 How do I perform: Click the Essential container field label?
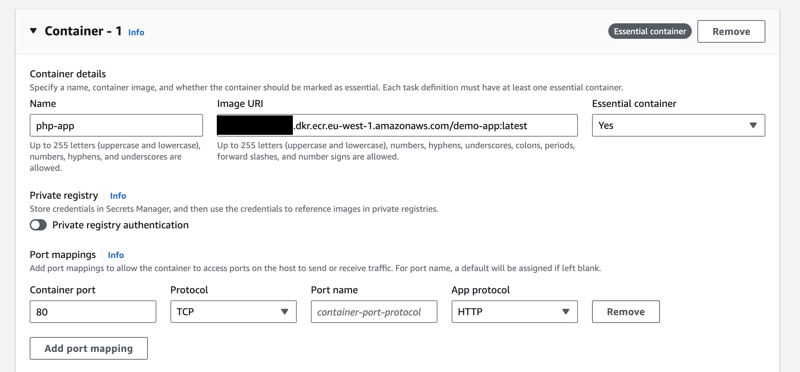(634, 104)
